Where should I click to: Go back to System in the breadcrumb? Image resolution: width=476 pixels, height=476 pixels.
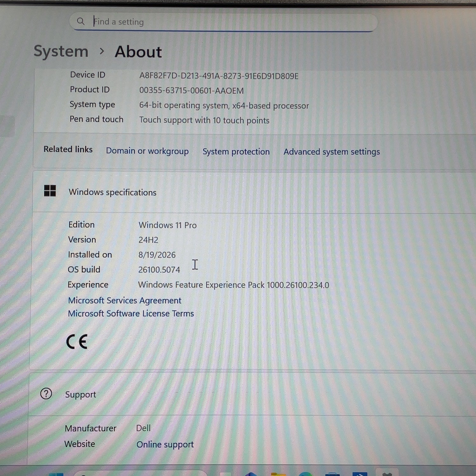(x=61, y=51)
